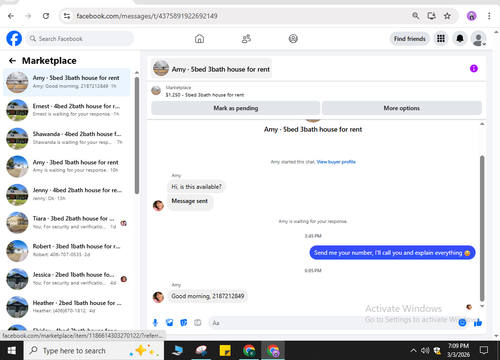Click Amy's avatar beside Good morning message

pos(158,297)
